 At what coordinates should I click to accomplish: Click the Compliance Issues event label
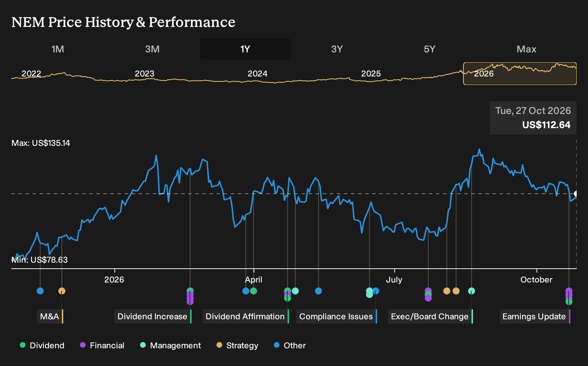(337, 316)
